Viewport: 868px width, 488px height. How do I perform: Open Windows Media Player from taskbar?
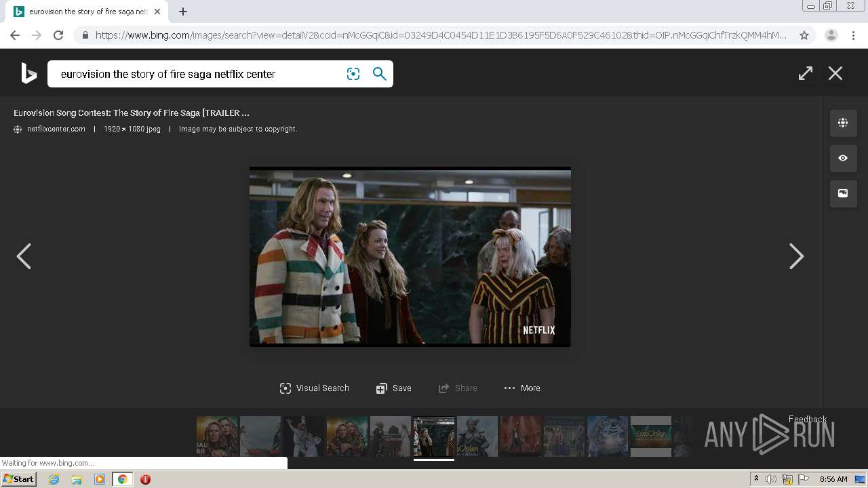tap(100, 479)
